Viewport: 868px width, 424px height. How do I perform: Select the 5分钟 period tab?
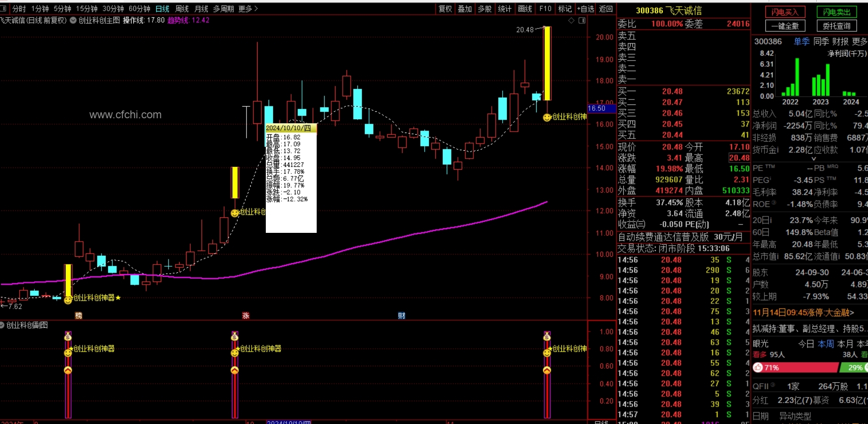tap(62, 9)
